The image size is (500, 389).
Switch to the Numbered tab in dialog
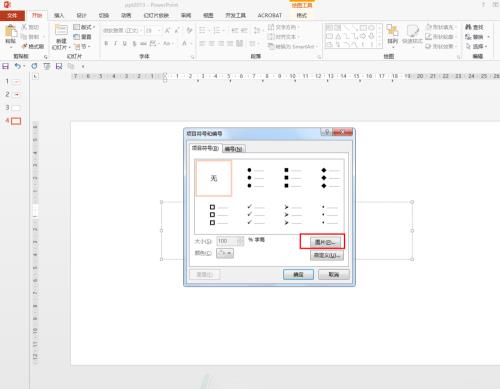coord(234,149)
